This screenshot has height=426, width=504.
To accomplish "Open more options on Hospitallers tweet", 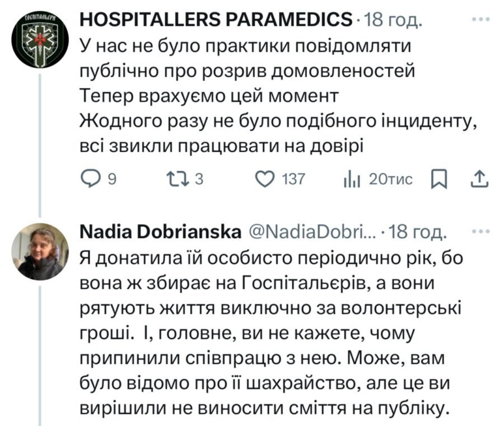I will pos(480,20).
